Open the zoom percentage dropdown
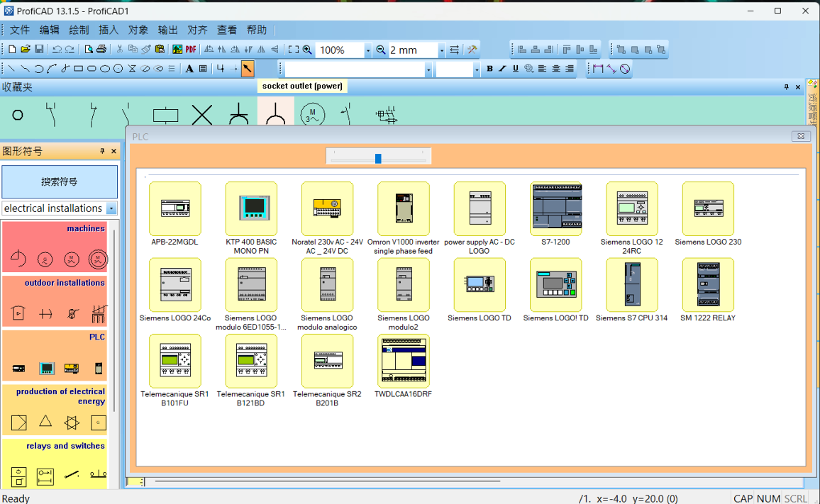 pos(367,50)
